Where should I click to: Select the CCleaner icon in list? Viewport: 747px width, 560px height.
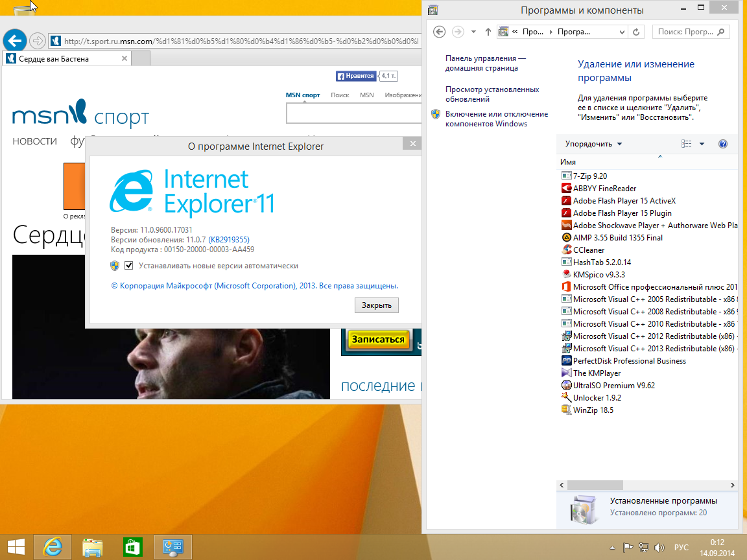click(x=567, y=250)
